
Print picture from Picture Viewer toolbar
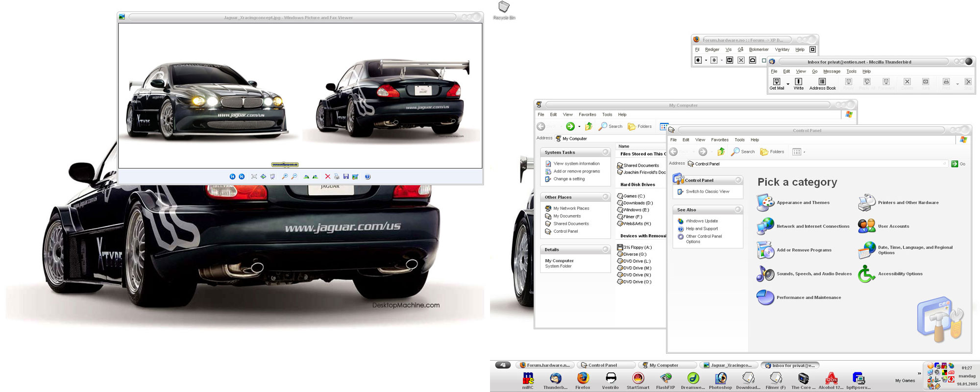pyautogui.click(x=337, y=176)
